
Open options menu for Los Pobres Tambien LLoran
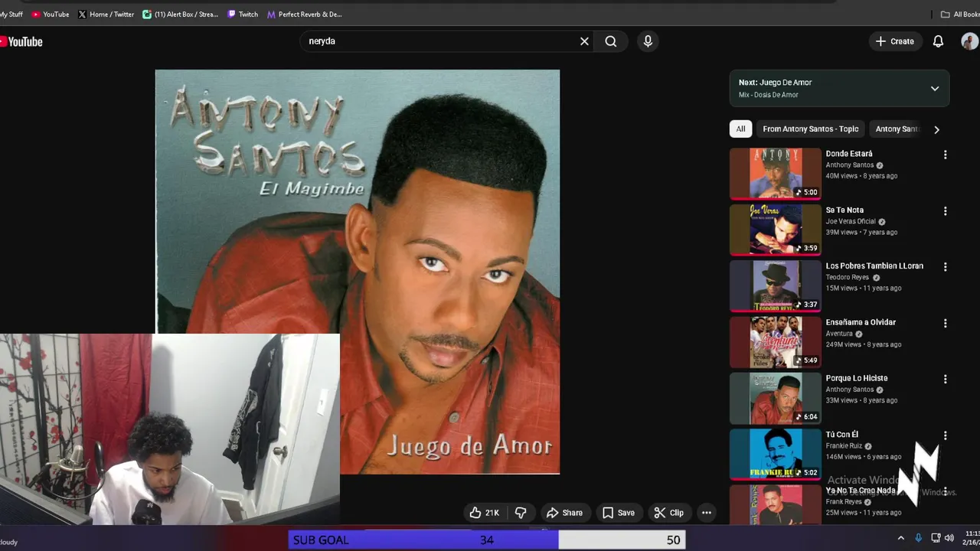pyautogui.click(x=945, y=266)
